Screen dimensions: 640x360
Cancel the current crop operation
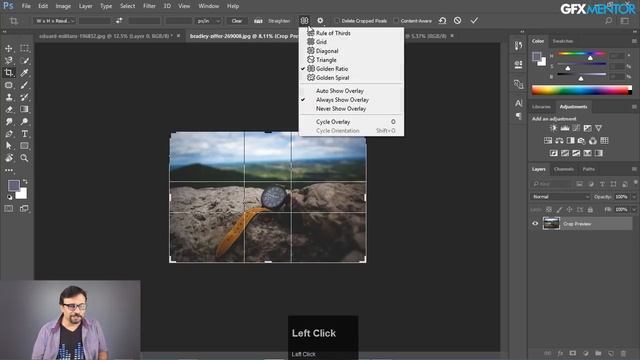pos(458,20)
